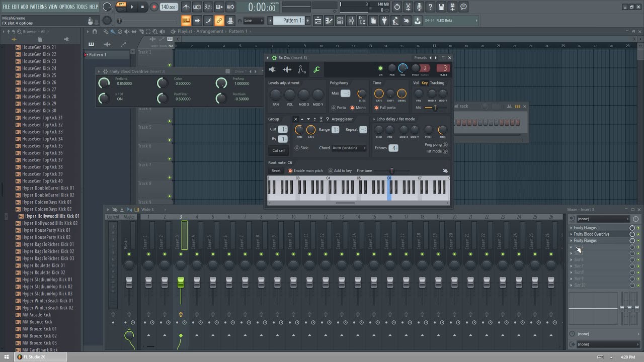Open the Chord Auto (sustain) dropdown
This screenshot has height=362, width=644.
point(350,148)
